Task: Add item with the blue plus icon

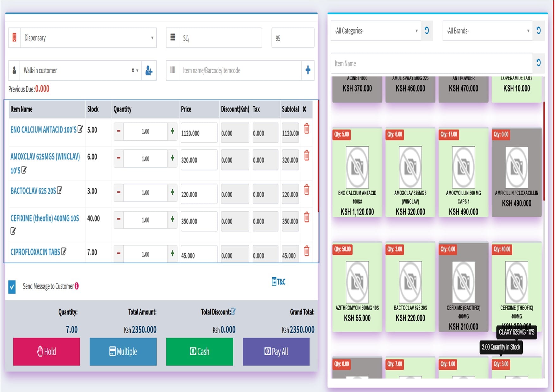Action: (x=308, y=70)
